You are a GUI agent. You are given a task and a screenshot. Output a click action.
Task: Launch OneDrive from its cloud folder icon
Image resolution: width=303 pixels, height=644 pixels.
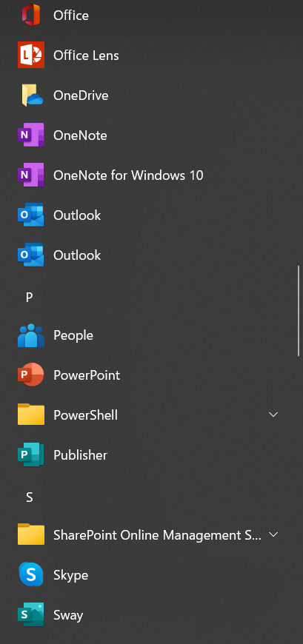coord(32,95)
